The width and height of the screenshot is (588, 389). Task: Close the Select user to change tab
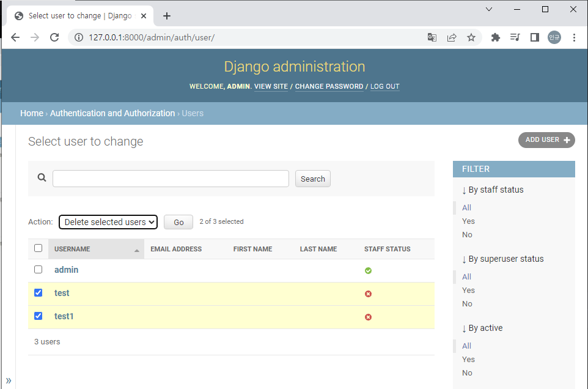click(x=144, y=16)
